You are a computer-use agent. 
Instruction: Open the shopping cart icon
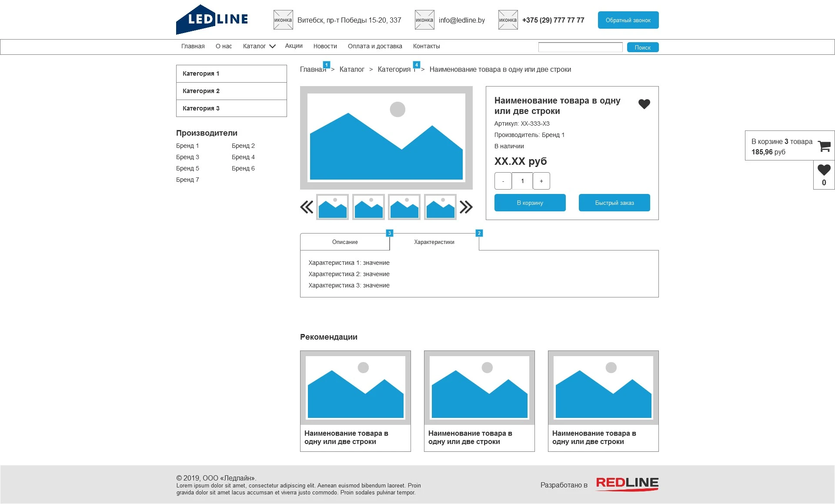tap(824, 146)
